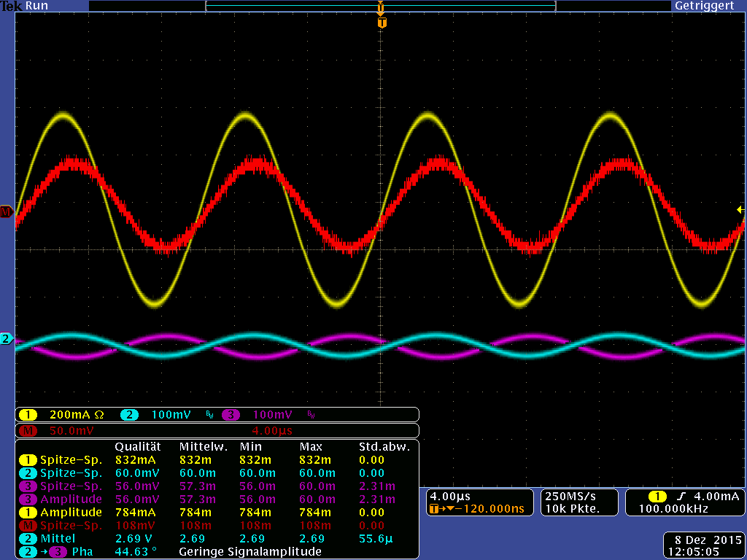This screenshot has height=560, width=747.
Task: Click the record view bar at top
Action: (381, 6)
